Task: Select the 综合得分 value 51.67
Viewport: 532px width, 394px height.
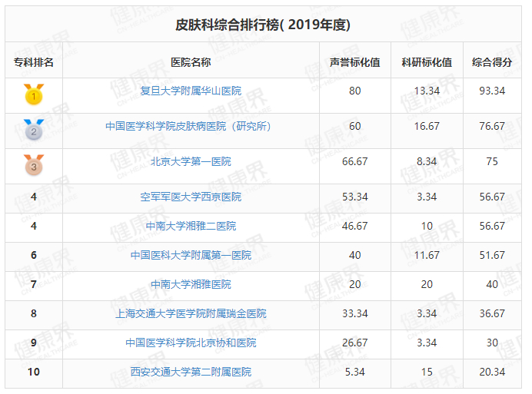Action: 492,255
